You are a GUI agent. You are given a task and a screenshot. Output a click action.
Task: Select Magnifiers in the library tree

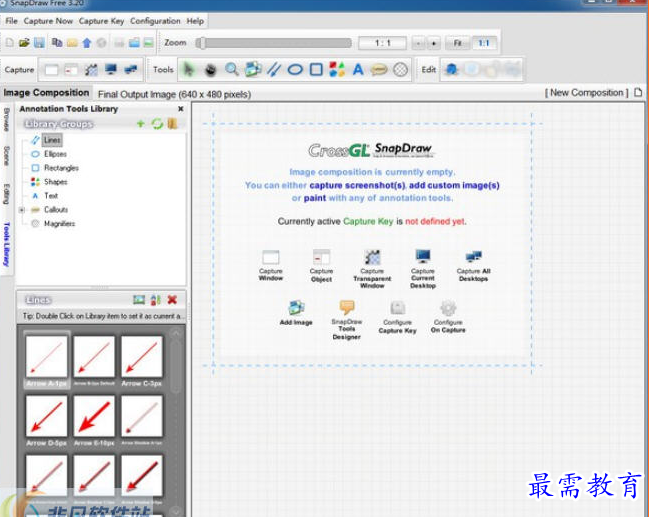[x=59, y=223]
